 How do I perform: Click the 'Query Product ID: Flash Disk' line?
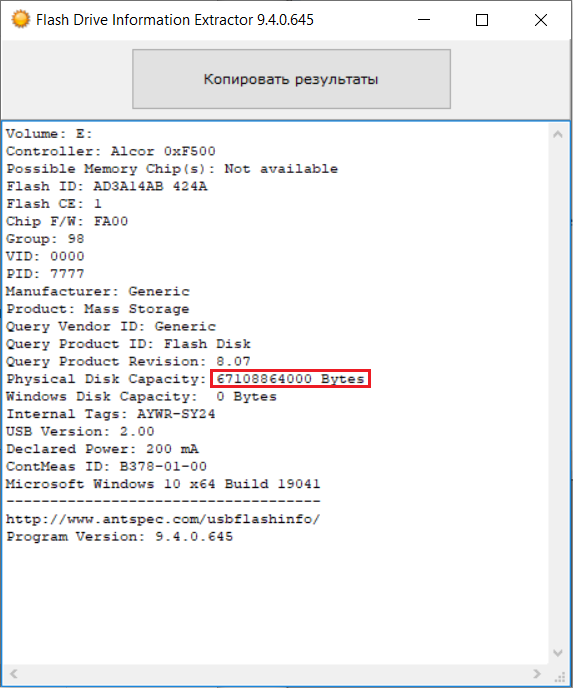tap(129, 344)
